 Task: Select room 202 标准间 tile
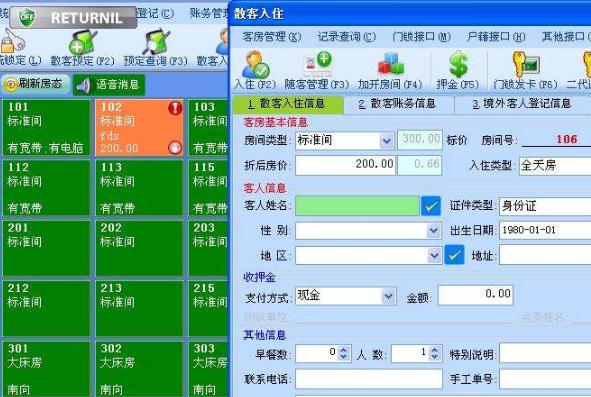139,248
